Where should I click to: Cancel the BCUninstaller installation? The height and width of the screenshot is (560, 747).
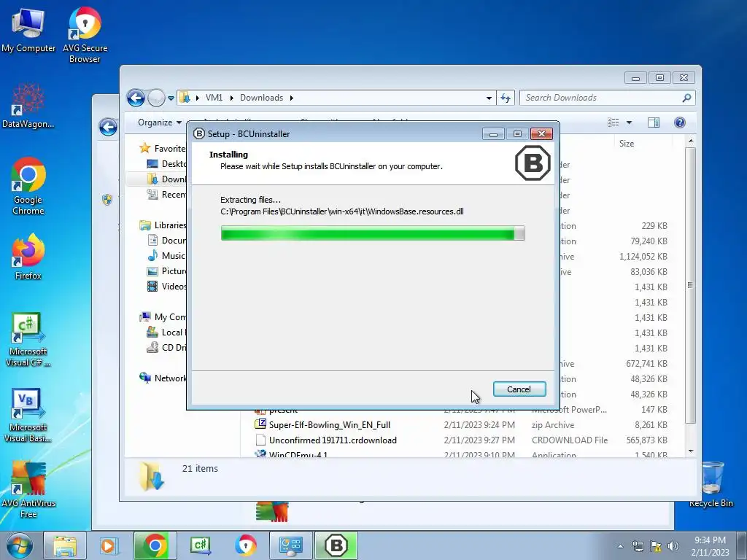[x=519, y=389]
